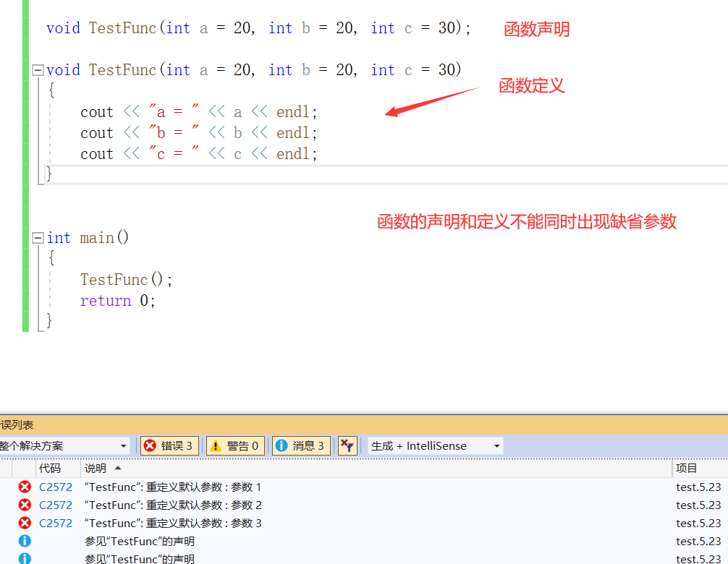Click the int main() signature line
The width and height of the screenshot is (728, 564).
(x=88, y=238)
